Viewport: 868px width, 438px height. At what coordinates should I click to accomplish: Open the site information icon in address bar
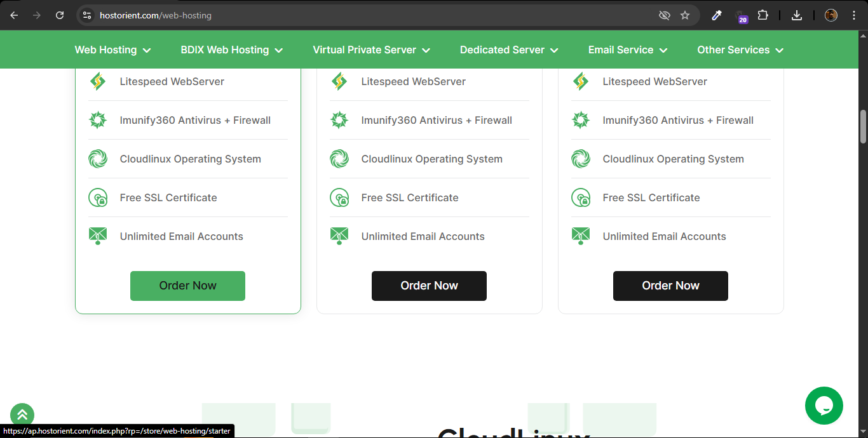tap(88, 15)
